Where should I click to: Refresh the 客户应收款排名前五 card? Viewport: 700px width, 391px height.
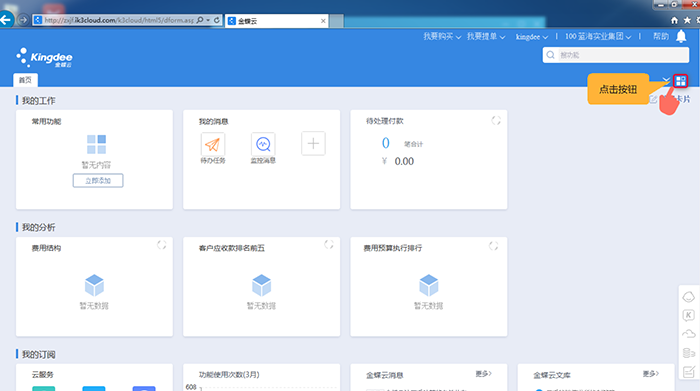pos(329,245)
